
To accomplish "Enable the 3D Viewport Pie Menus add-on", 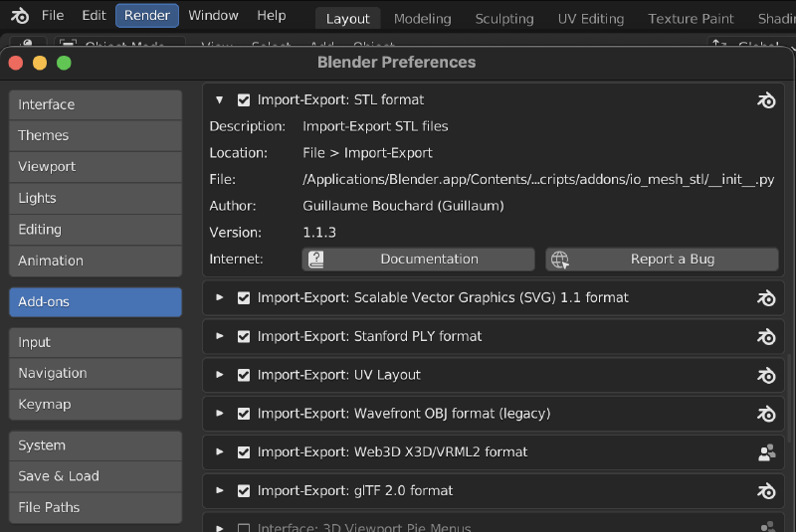I will (x=244, y=528).
